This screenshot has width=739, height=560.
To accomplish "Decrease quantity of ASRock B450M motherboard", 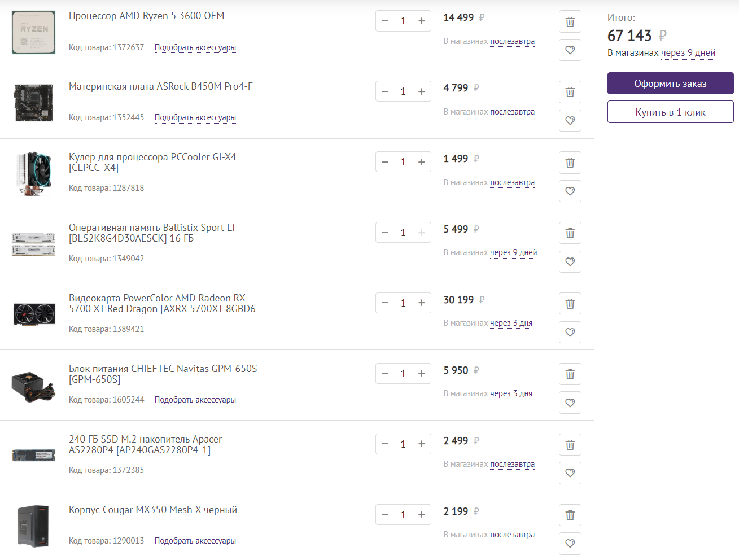I will point(385,91).
